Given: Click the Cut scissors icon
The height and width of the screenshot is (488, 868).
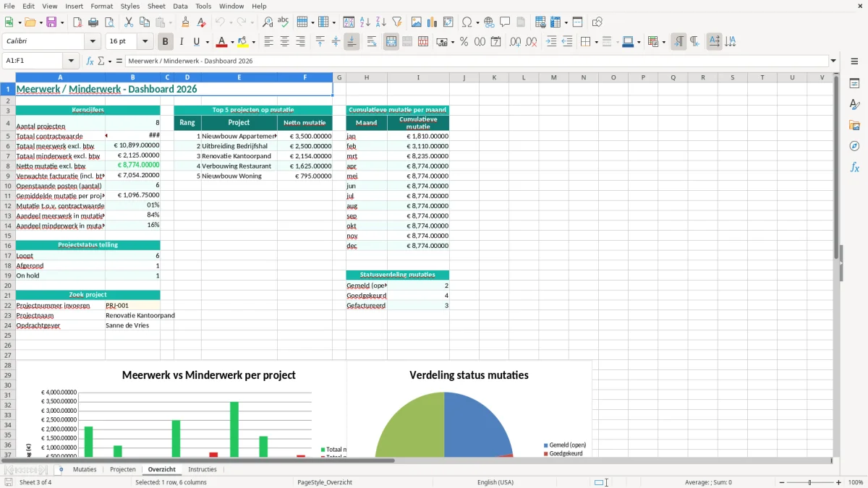Looking at the screenshot, I should [129, 22].
